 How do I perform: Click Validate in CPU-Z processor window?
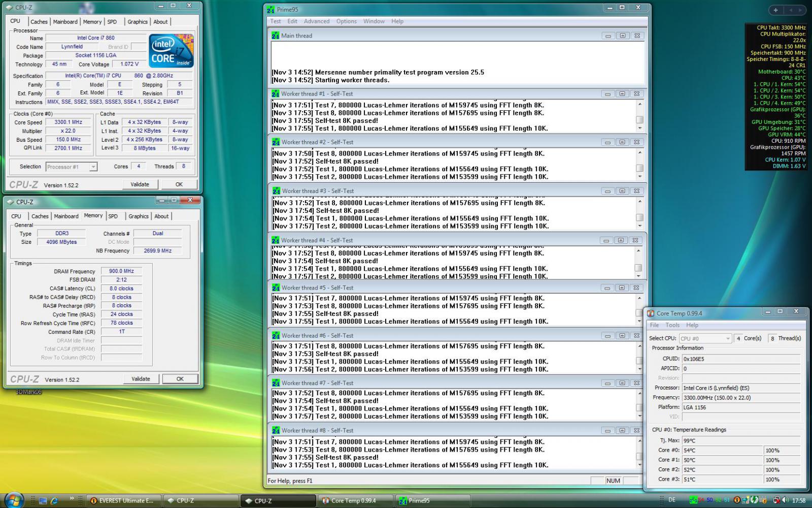140,184
